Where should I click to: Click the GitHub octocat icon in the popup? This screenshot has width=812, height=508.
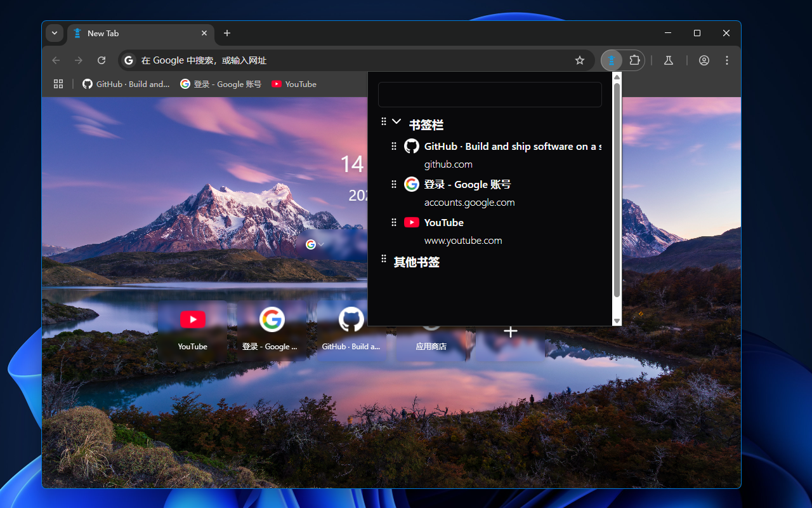pos(412,146)
